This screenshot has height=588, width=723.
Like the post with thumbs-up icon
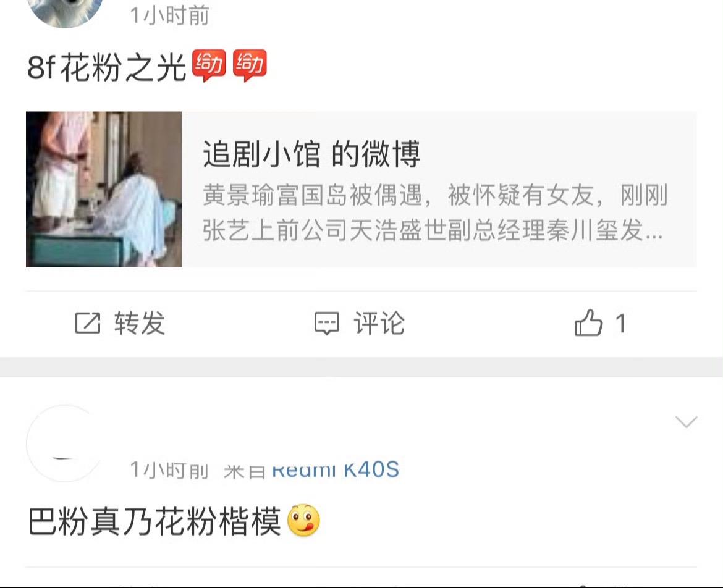[x=588, y=322]
